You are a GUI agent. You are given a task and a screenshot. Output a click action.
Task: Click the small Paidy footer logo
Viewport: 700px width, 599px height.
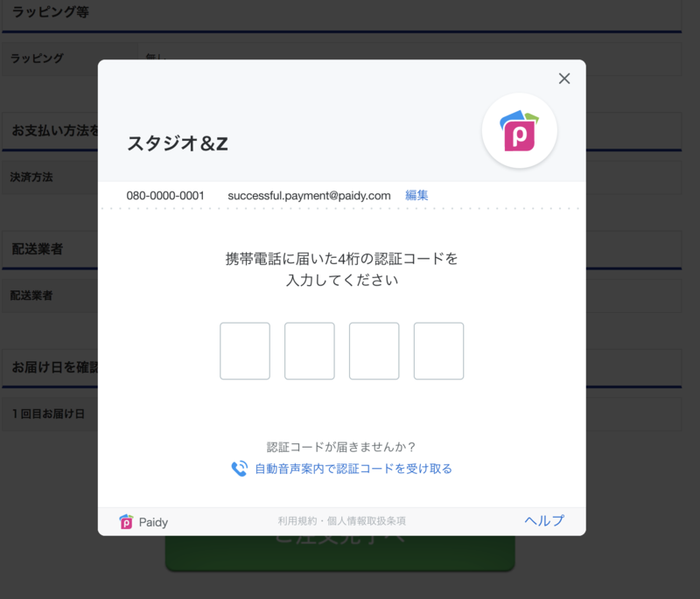pos(126,521)
